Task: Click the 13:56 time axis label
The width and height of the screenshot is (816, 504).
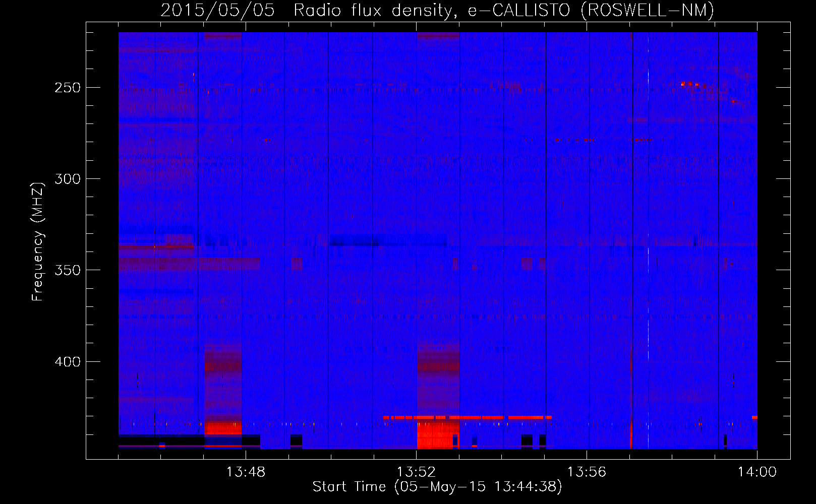Action: 587,472
